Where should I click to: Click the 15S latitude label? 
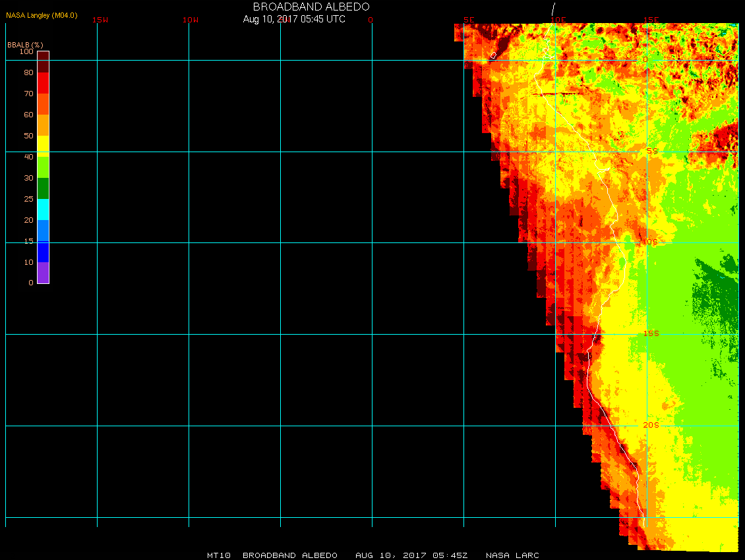click(651, 334)
